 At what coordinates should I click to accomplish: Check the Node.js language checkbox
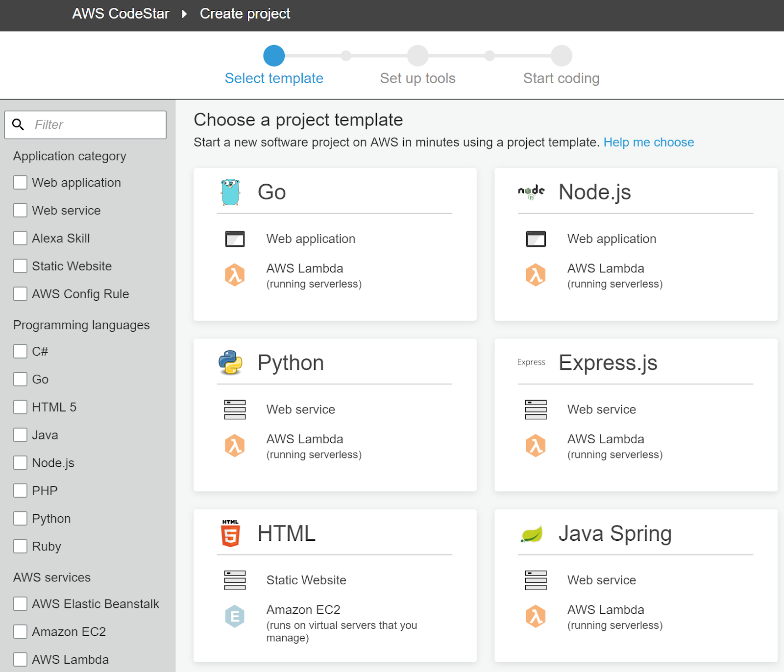(20, 463)
